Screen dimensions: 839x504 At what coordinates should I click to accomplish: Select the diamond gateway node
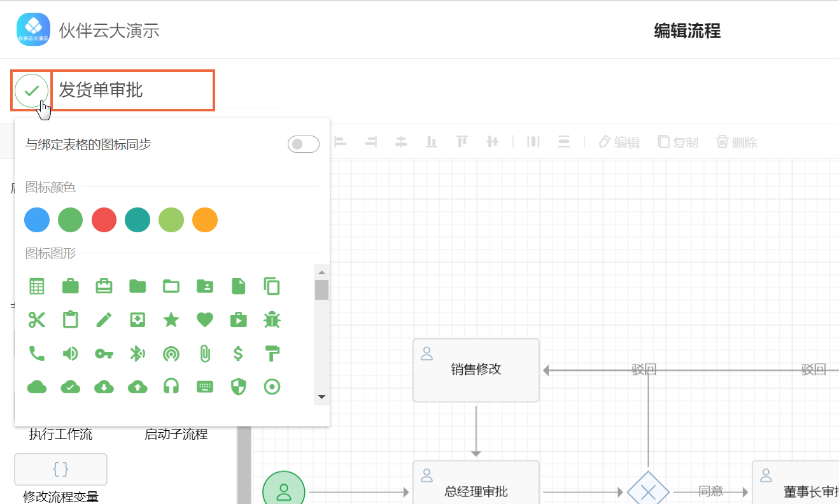(648, 488)
